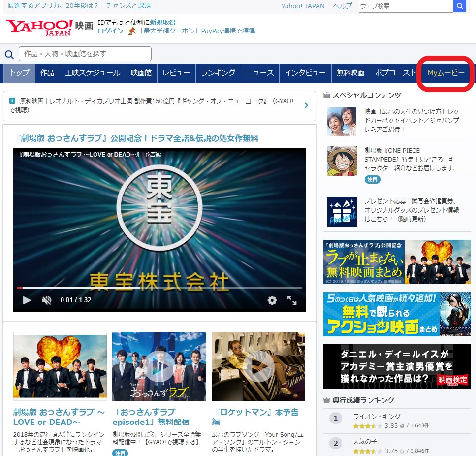Open the 無料で観られるアクション映画 banner
The image size is (476, 456).
[x=397, y=314]
